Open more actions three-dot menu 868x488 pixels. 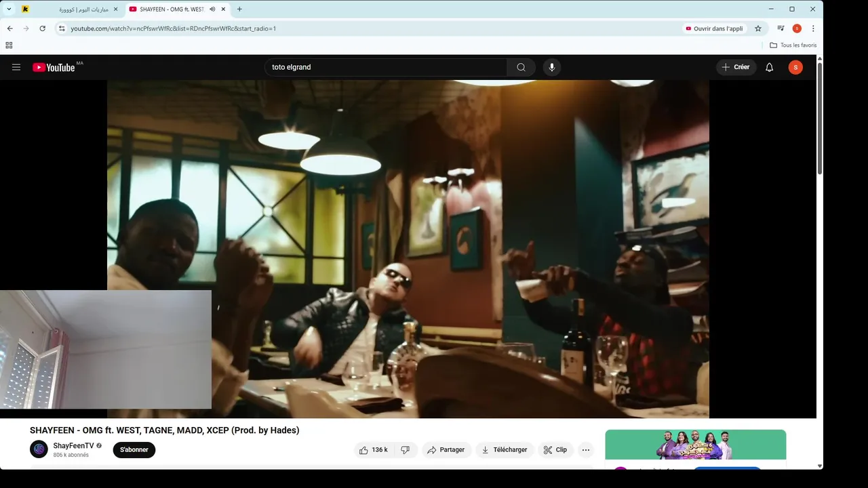coord(586,450)
